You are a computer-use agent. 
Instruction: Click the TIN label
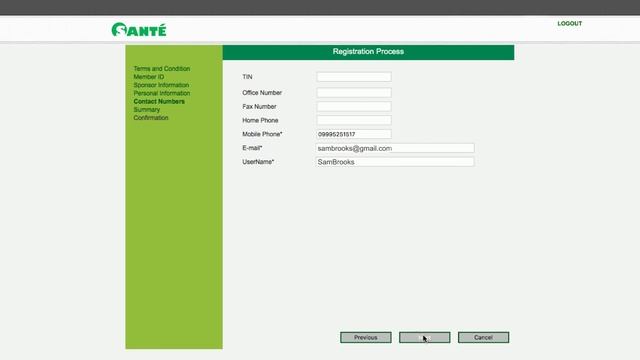click(247, 77)
